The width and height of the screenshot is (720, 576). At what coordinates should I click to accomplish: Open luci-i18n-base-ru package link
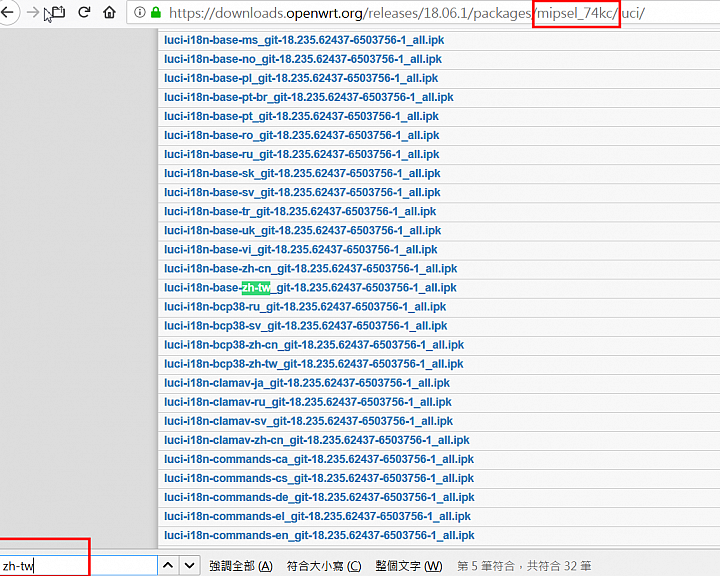[x=302, y=154]
